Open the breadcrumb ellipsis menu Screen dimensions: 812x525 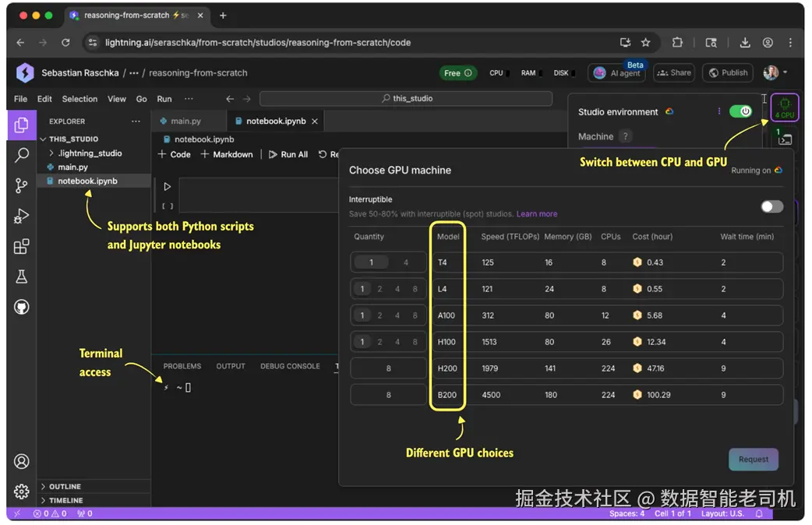pos(133,73)
